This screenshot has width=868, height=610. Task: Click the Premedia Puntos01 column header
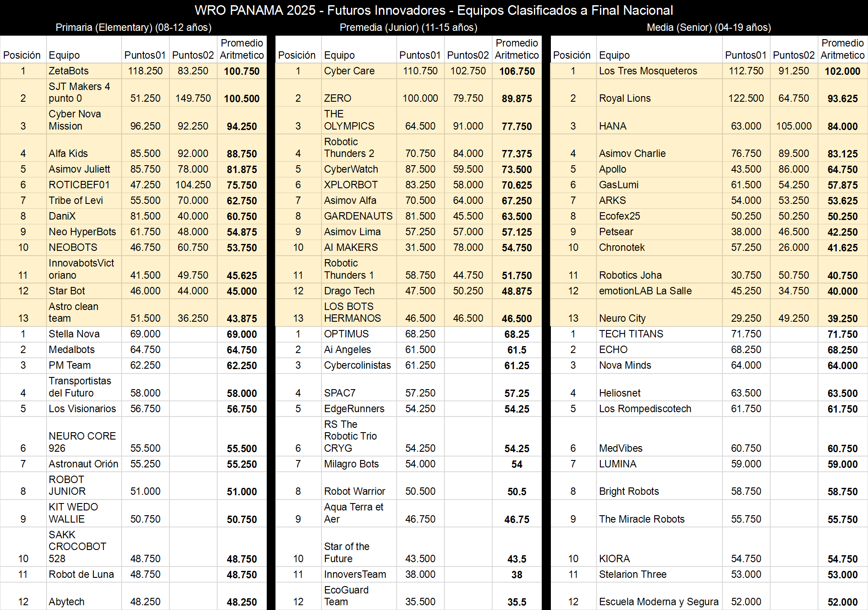pos(420,55)
